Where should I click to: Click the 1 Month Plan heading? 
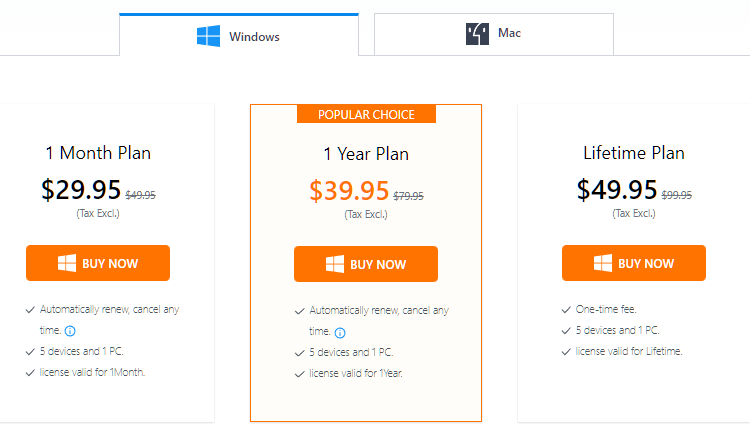tap(98, 153)
